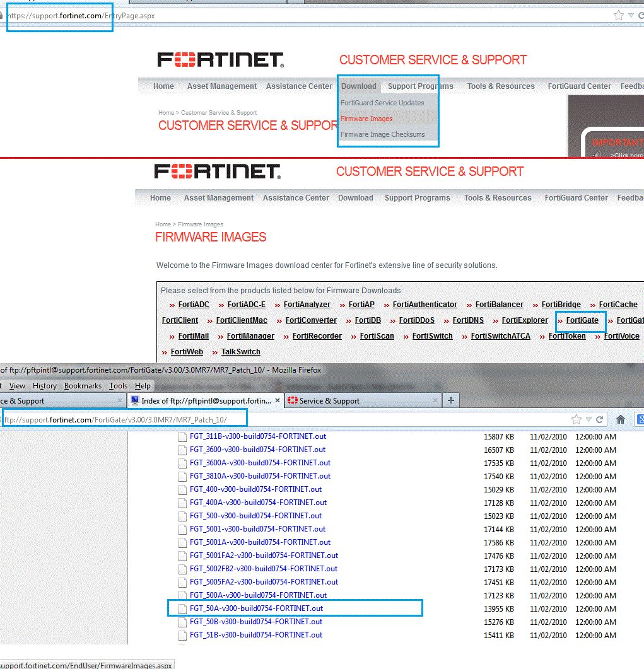Image resolution: width=644 pixels, height=669 pixels.
Task: Open Support Programs in lower navigation bar
Action: coord(418,198)
